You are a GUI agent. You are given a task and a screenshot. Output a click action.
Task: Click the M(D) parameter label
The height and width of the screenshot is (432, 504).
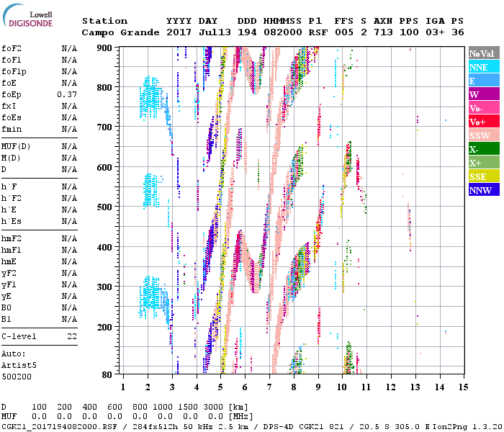[11, 158]
